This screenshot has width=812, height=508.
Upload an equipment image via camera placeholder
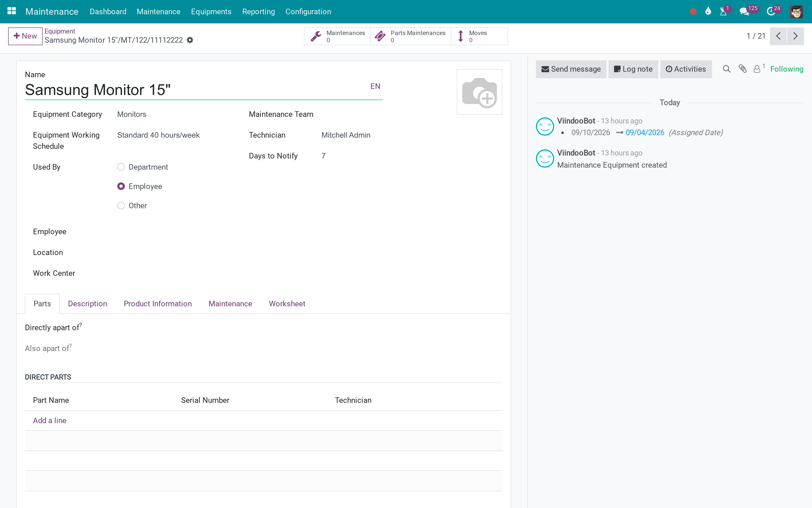pyautogui.click(x=480, y=92)
